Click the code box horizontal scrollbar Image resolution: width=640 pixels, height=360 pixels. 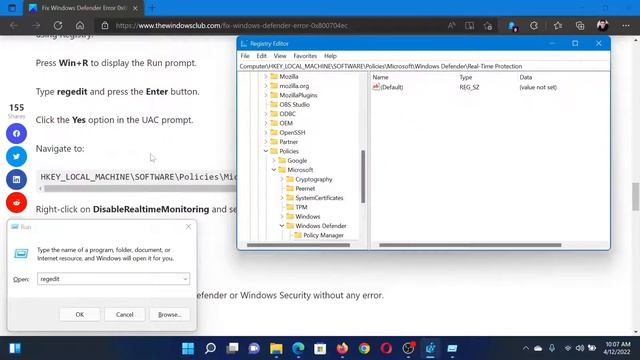140,189
